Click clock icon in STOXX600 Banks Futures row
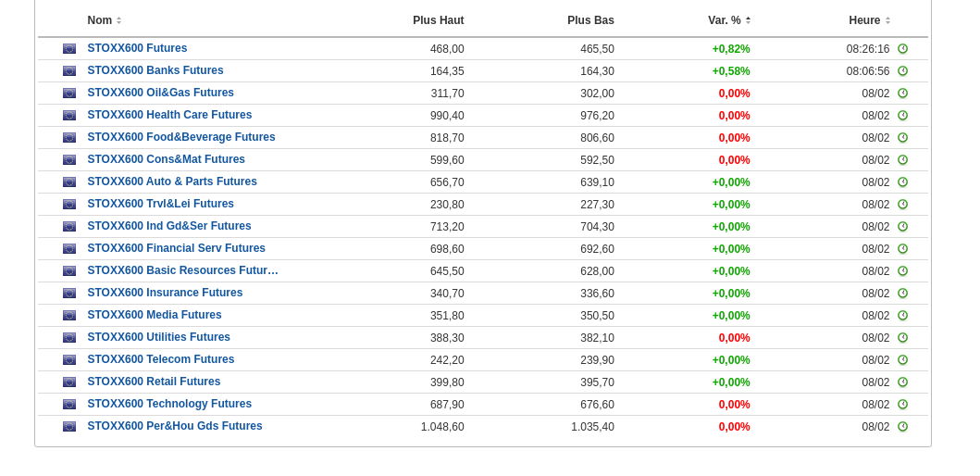980x476 pixels. pos(902,71)
